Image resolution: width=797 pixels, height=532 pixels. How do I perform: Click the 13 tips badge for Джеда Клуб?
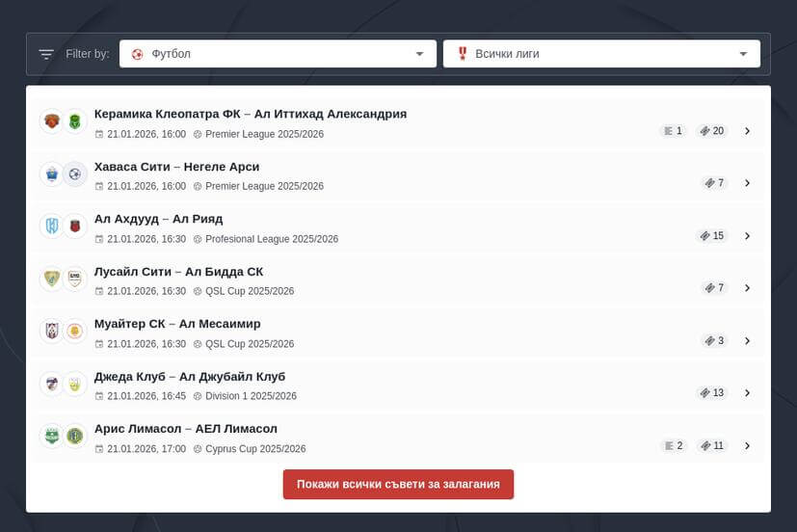pyautogui.click(x=712, y=393)
